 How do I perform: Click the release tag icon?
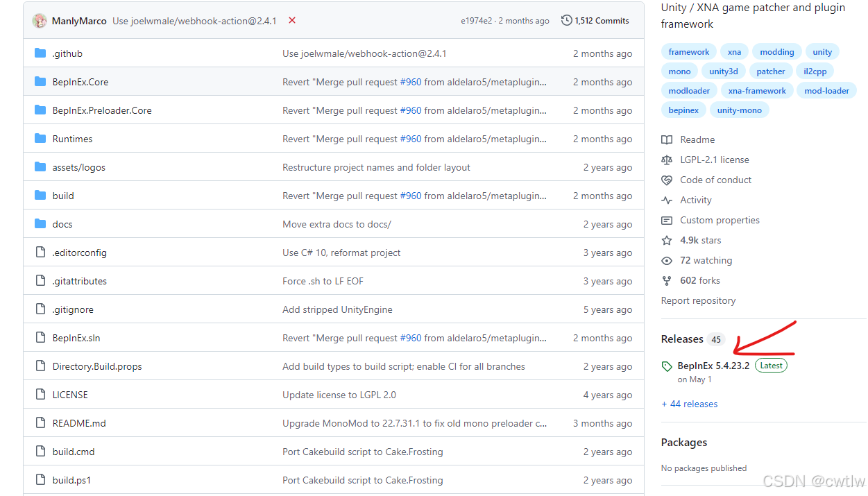pos(667,366)
